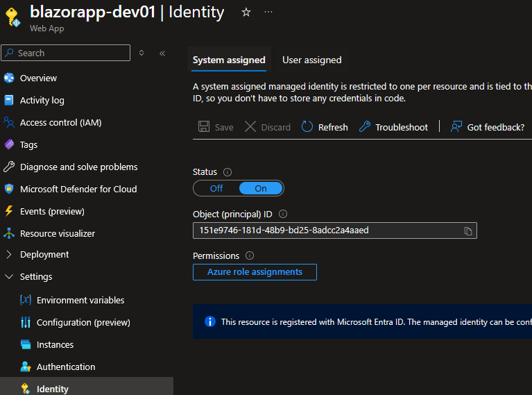This screenshot has width=532, height=395.
Task: Click the Save toolbar label
Action: pyautogui.click(x=224, y=127)
